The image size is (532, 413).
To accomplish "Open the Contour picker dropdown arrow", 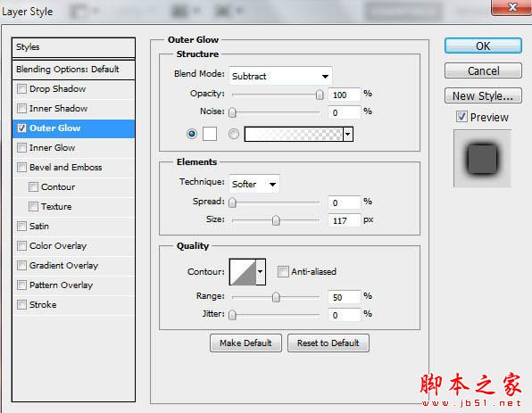I will 261,272.
